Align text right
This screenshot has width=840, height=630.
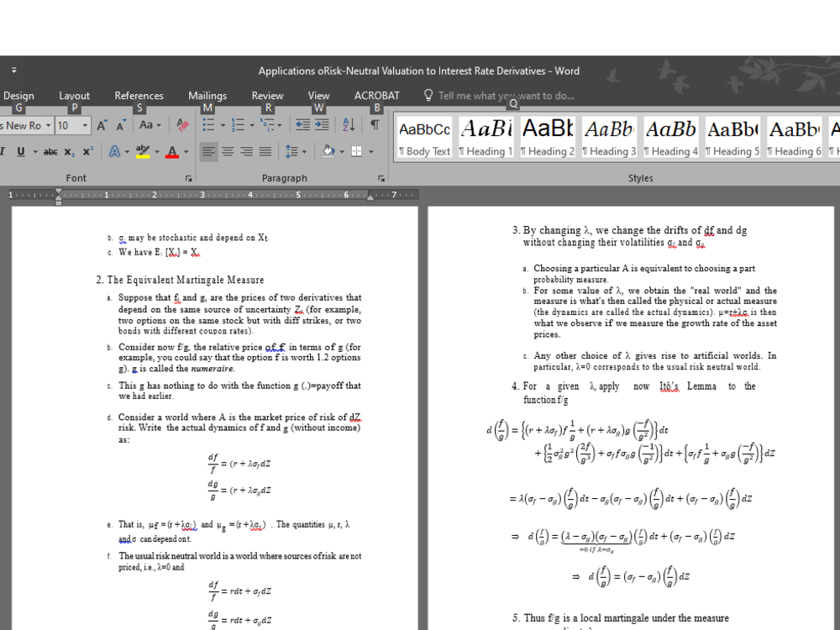click(x=246, y=151)
